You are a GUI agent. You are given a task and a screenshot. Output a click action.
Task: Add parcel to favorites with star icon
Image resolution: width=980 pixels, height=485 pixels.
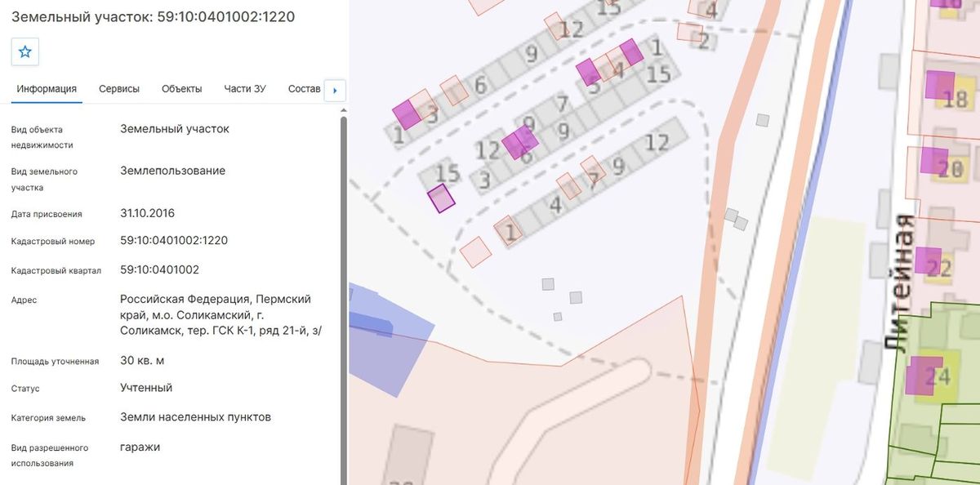pos(25,51)
